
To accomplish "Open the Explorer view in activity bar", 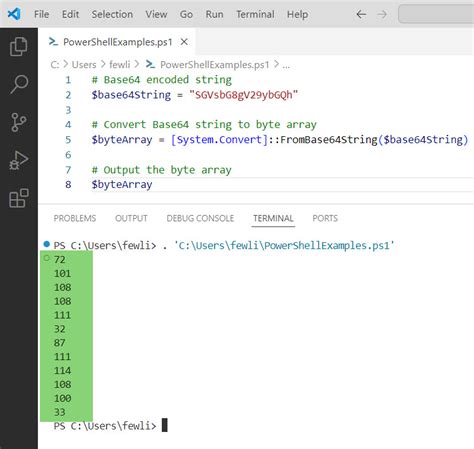I will (19, 46).
